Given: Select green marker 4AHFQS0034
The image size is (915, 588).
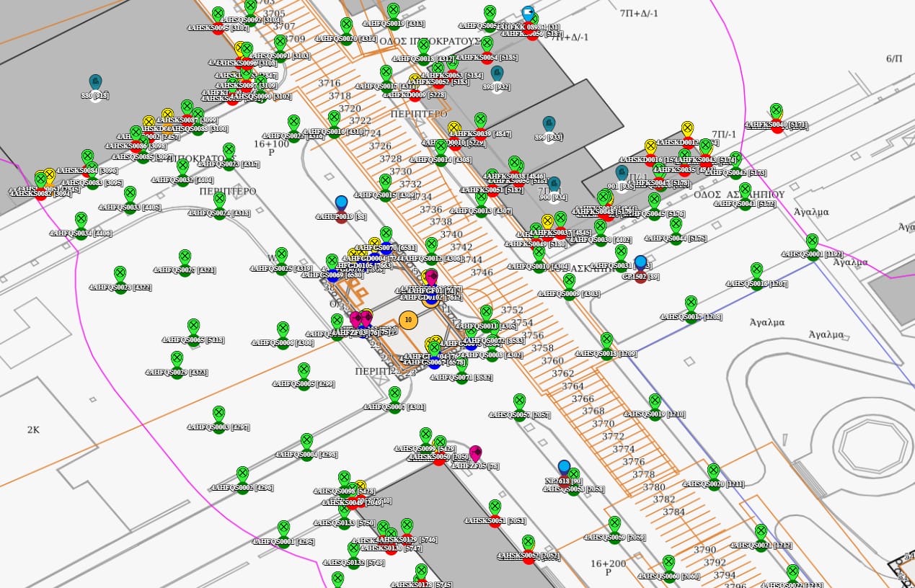Looking at the screenshot, I should point(81,219).
